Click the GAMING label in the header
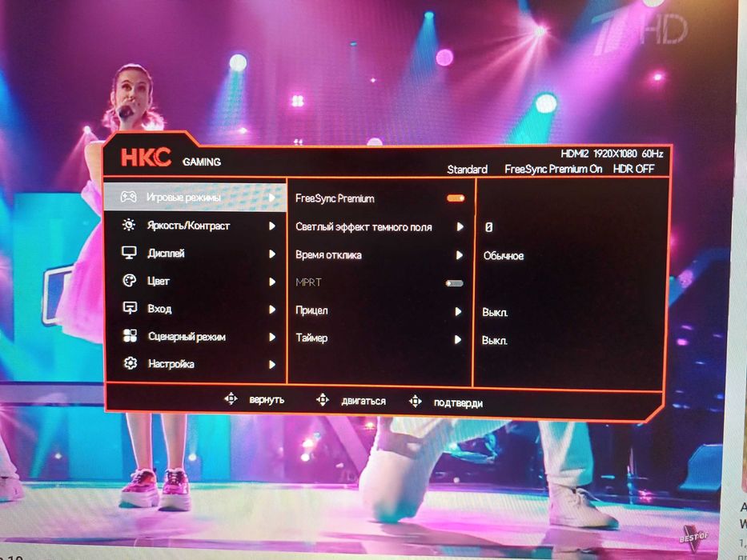Image resolution: width=747 pixels, height=560 pixels. (202, 162)
